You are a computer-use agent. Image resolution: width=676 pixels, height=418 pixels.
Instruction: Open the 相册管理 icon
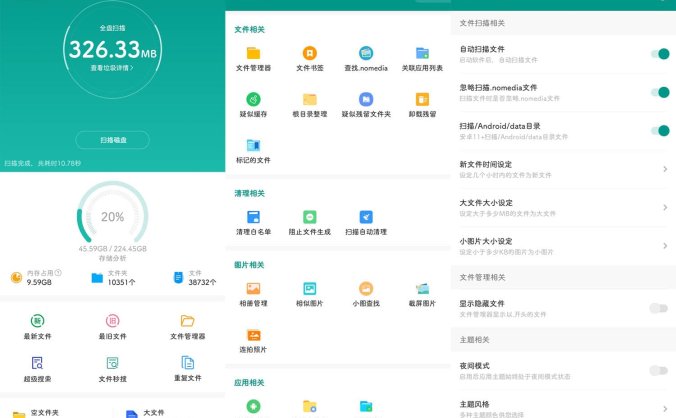coord(253,288)
